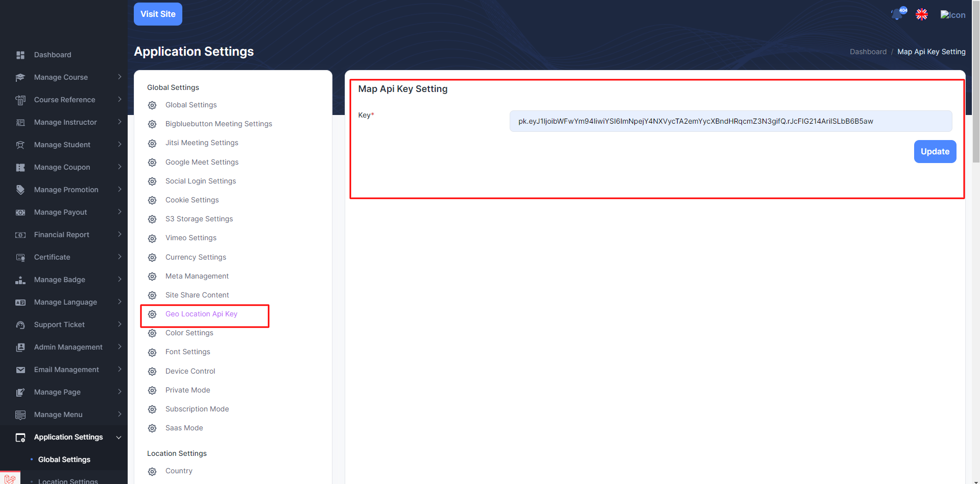980x484 pixels.
Task: Select Geo Location Api Key
Action: pyautogui.click(x=201, y=314)
